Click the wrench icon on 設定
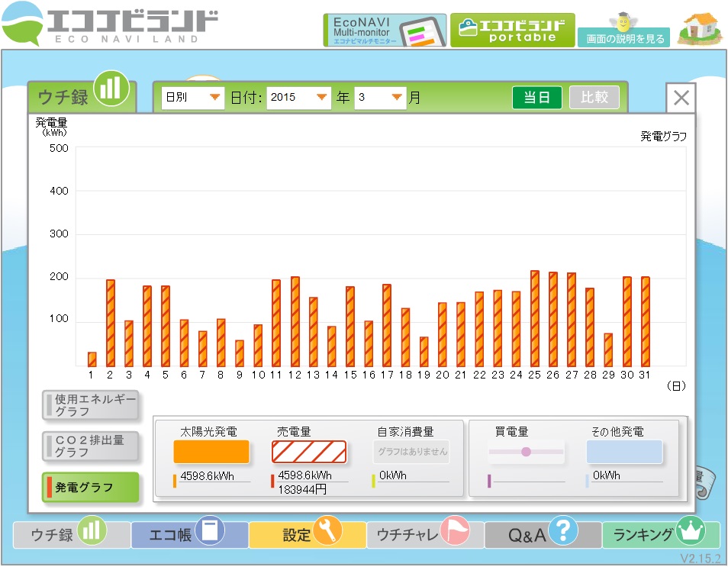728x567 pixels. pyautogui.click(x=328, y=530)
